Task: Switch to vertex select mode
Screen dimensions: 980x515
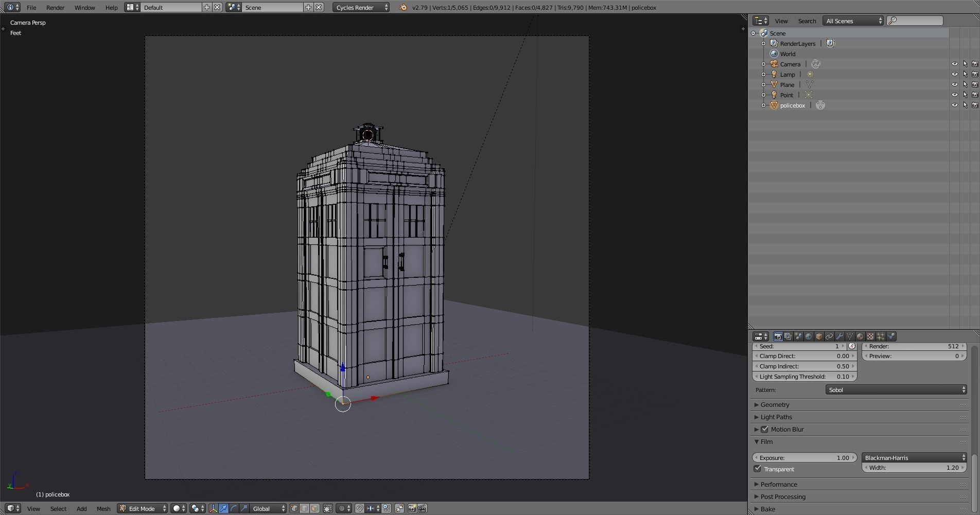Action: pos(294,508)
